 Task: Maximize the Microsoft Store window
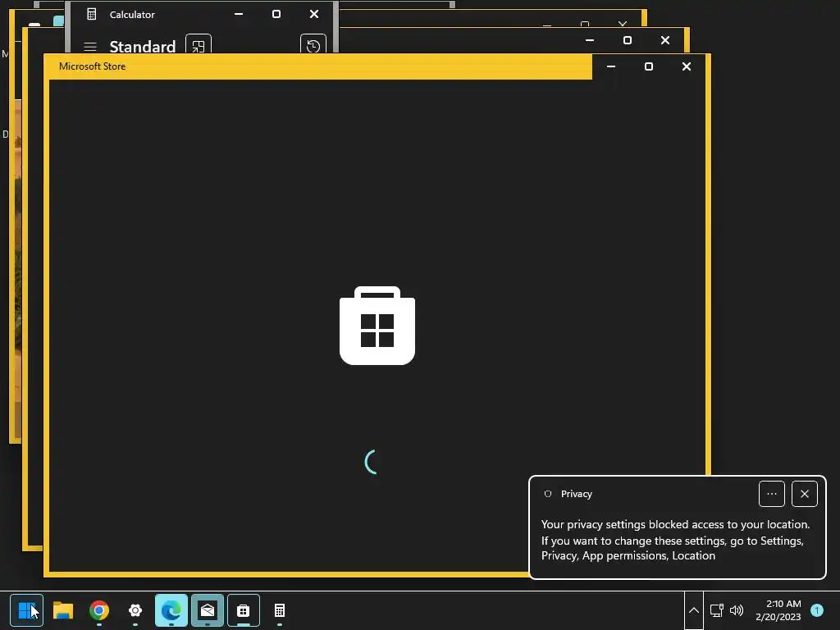tap(649, 66)
